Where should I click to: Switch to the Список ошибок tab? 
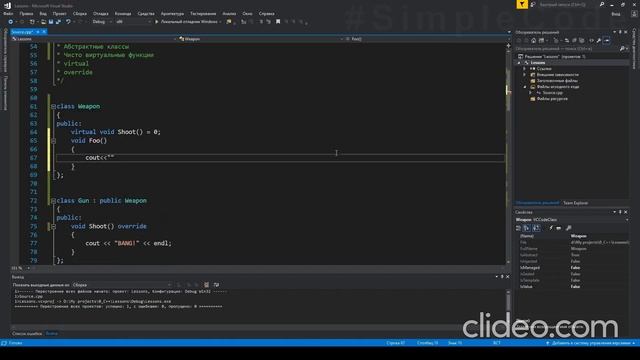click(27, 333)
